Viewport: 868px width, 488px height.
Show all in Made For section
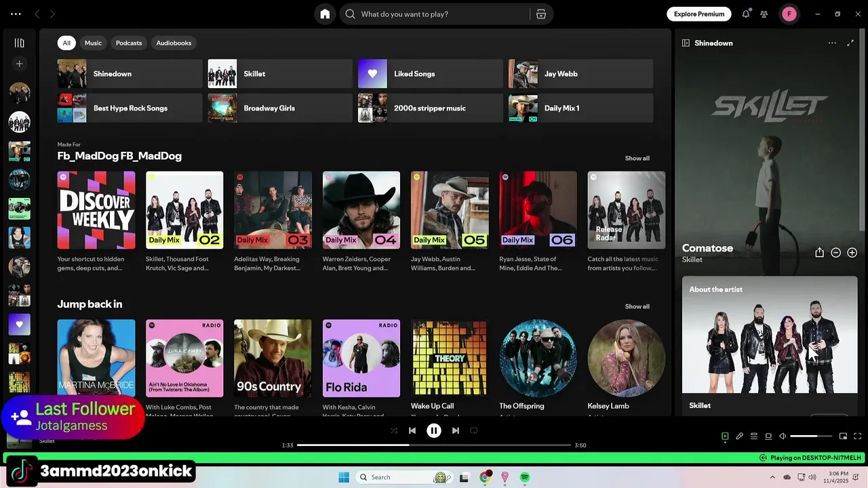click(x=637, y=158)
